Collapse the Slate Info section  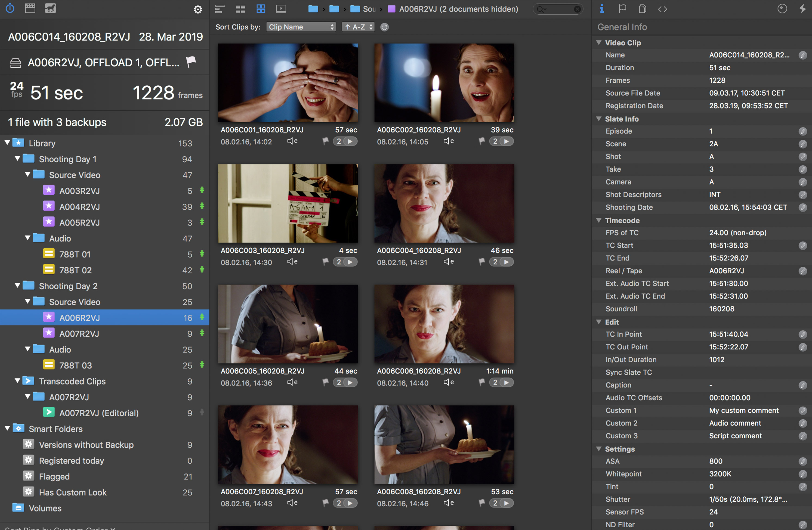click(599, 119)
